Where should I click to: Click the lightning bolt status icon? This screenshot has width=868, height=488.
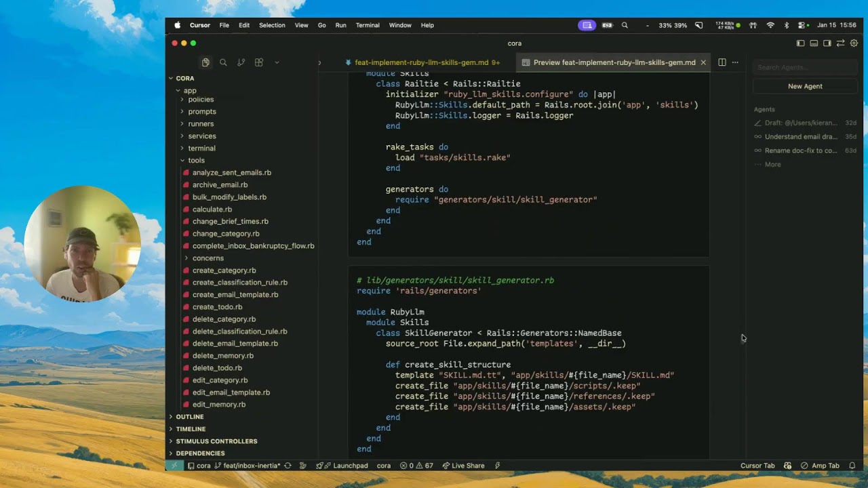coord(497,466)
